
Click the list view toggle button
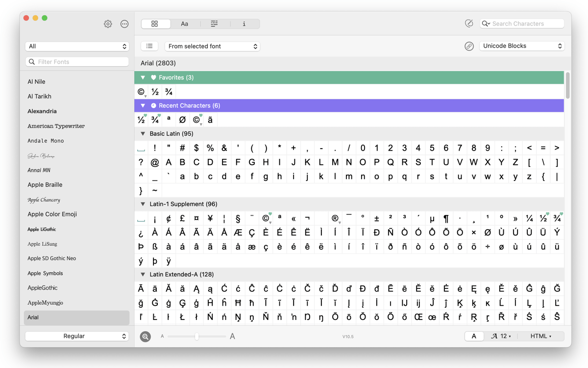click(x=149, y=46)
